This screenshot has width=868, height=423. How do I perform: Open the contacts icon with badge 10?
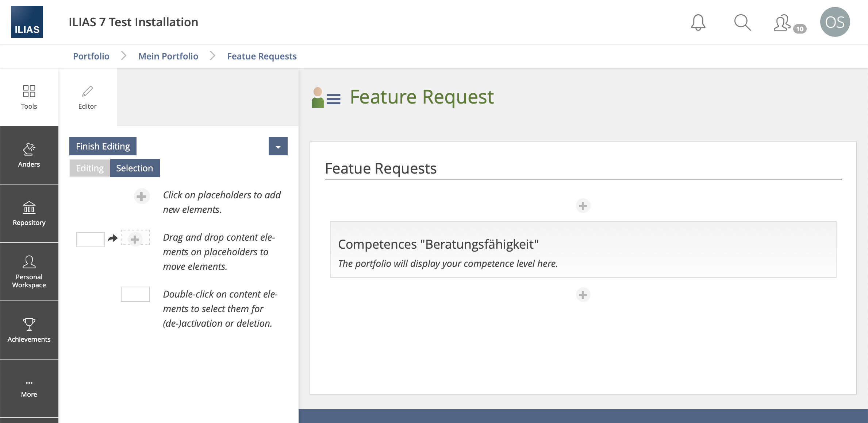tap(783, 23)
